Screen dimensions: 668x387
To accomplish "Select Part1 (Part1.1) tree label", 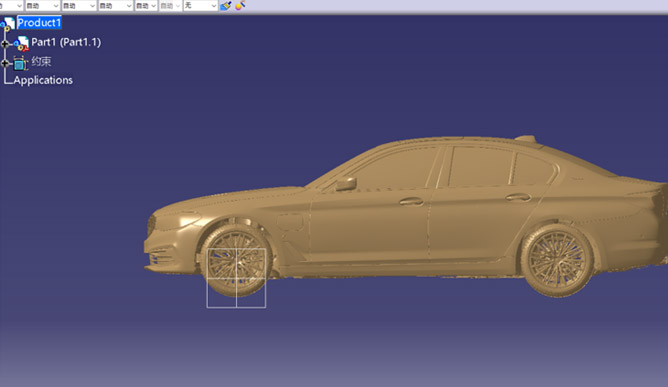I will [66, 42].
